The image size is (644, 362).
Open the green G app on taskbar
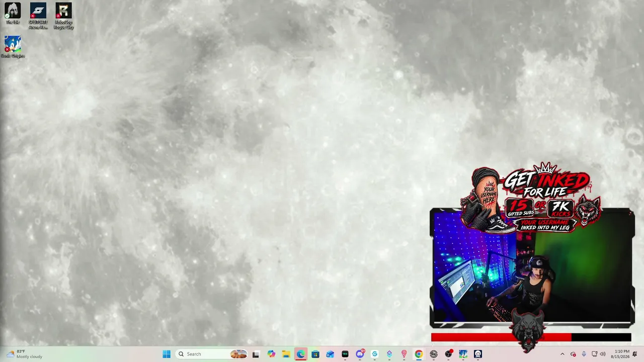coord(374,354)
